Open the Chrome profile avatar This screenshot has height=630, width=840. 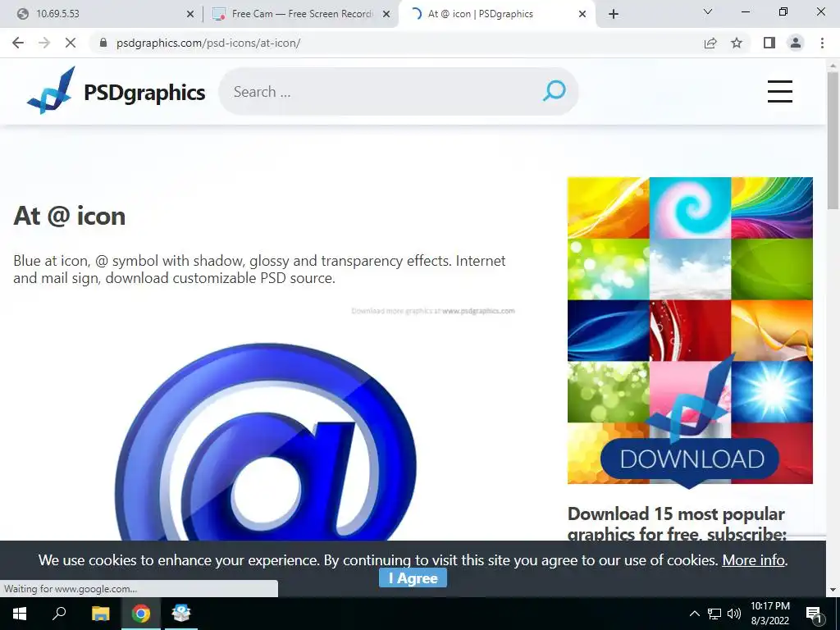click(796, 43)
